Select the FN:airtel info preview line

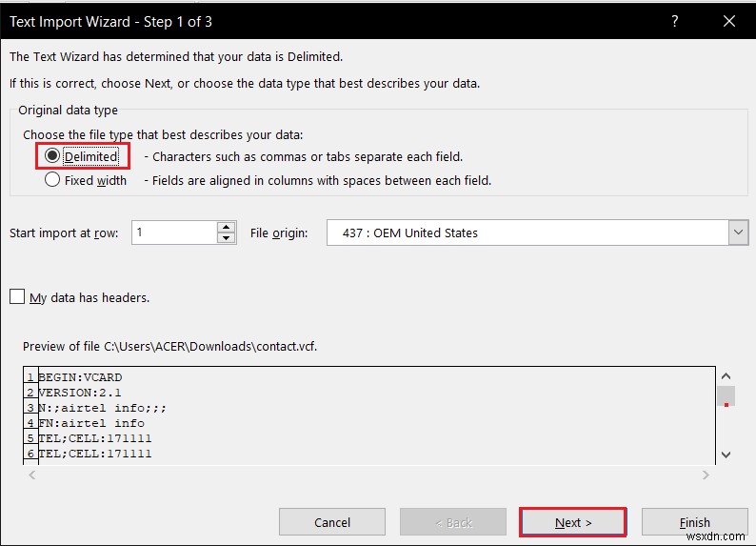(91, 423)
